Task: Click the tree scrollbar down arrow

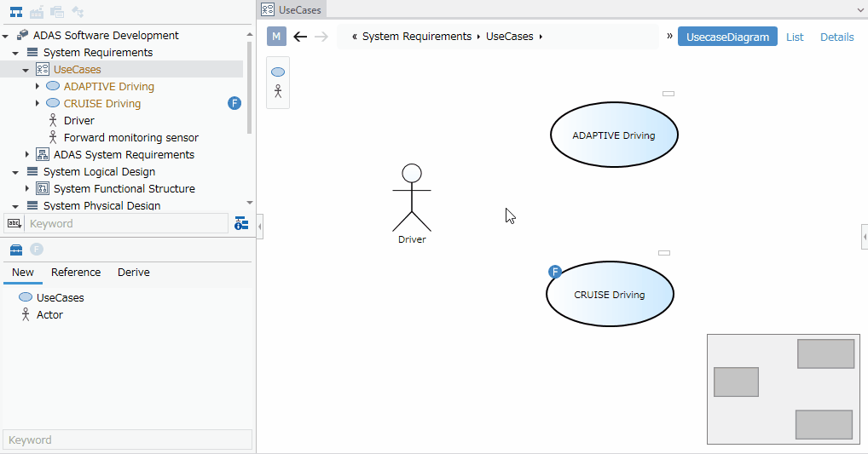Action: coord(250,203)
